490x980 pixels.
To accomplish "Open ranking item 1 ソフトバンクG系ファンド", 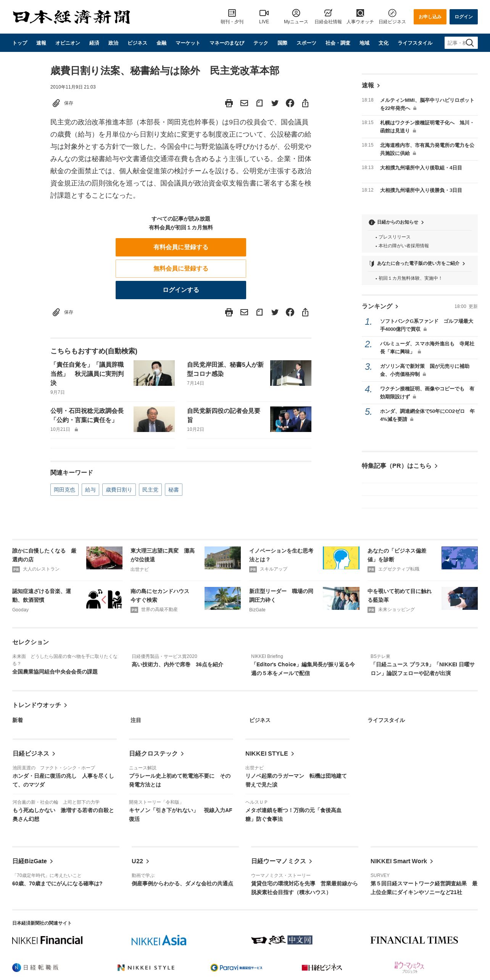I will pos(427,325).
